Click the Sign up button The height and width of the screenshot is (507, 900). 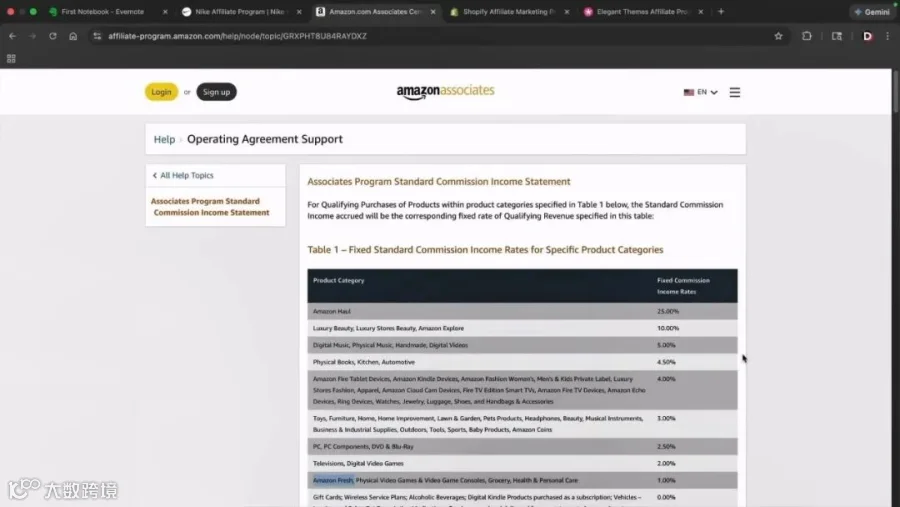coord(216,92)
